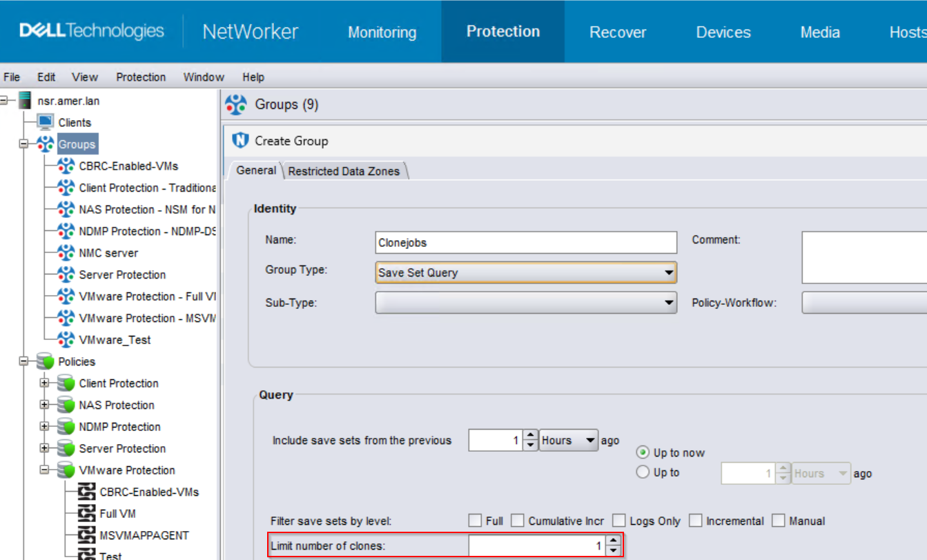The width and height of the screenshot is (927, 560).
Task: Open the Recover section
Action: coord(618,32)
